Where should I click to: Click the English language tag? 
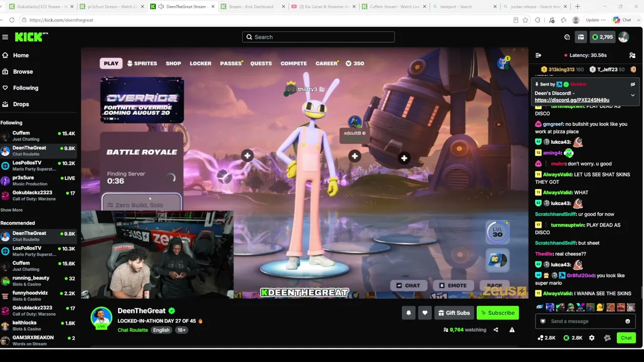point(161,330)
